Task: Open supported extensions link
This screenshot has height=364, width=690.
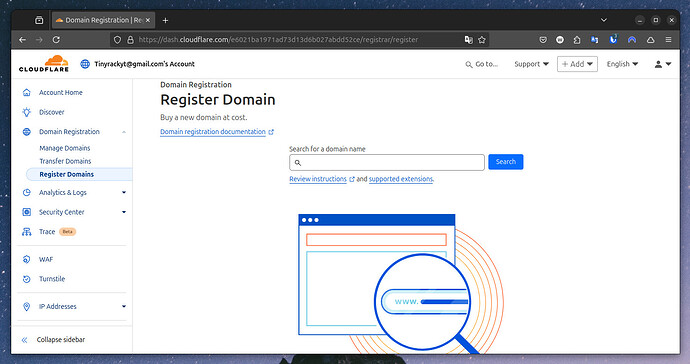Action: pyautogui.click(x=401, y=179)
